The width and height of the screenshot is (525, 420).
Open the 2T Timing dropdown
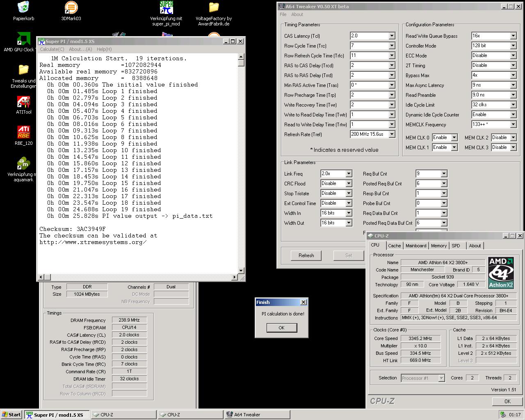513,66
